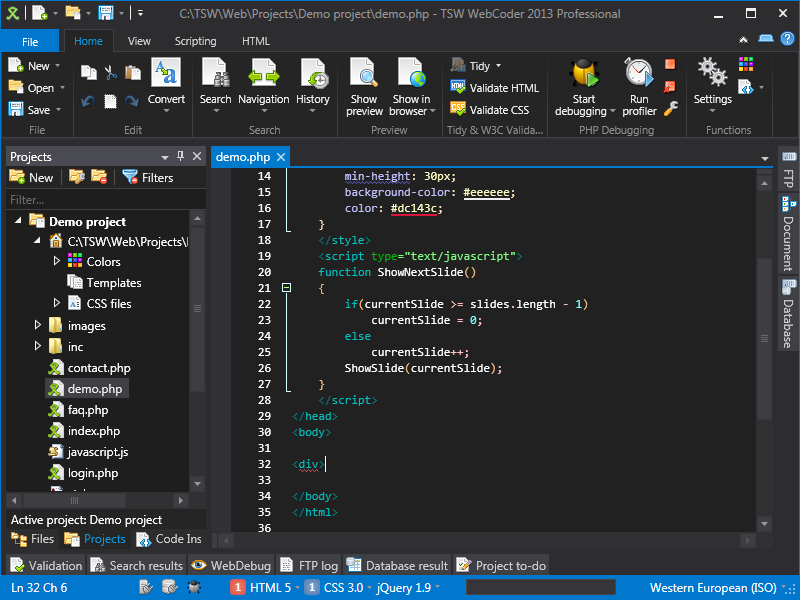Click the Validate CSS button
The width and height of the screenshot is (800, 600).
(x=490, y=110)
